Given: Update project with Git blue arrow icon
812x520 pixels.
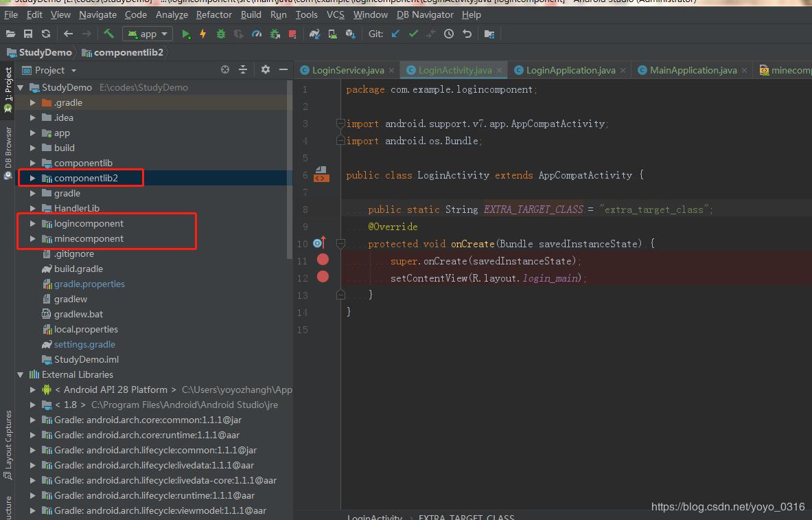Looking at the screenshot, I should [395, 34].
